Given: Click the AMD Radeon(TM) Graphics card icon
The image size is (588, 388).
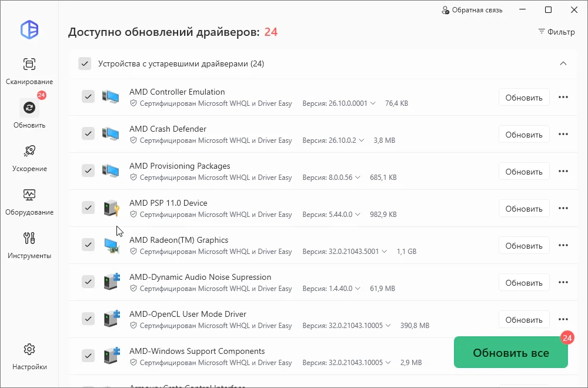Looking at the screenshot, I should (x=112, y=245).
